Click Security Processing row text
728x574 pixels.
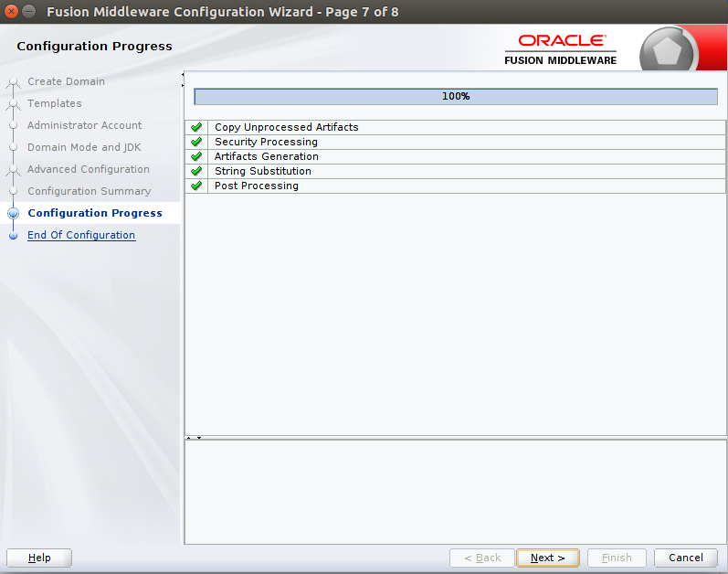pyautogui.click(x=266, y=142)
